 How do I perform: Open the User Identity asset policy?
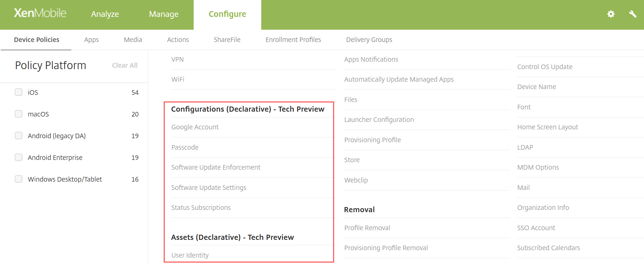point(190,255)
